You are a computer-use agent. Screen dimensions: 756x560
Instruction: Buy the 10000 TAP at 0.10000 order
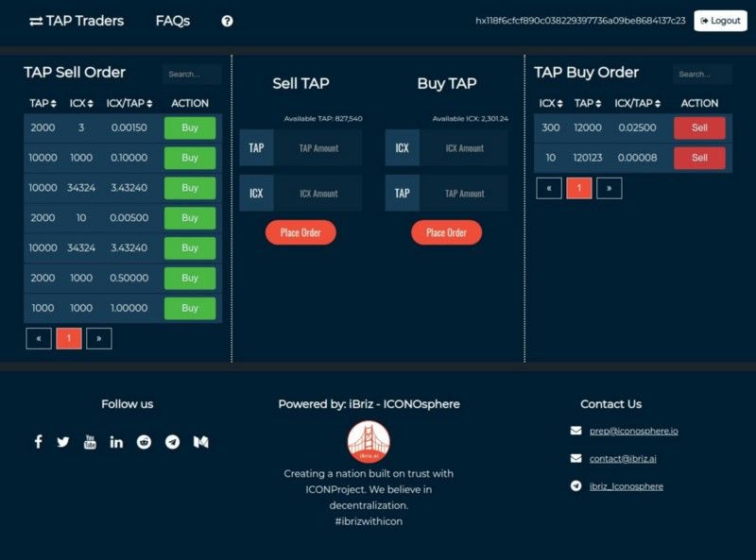pyautogui.click(x=190, y=158)
